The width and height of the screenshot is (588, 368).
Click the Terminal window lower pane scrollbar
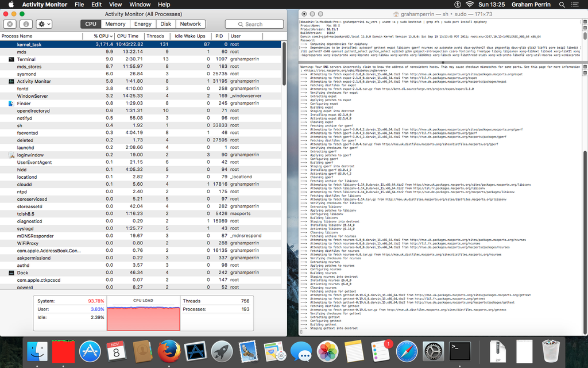585,242
